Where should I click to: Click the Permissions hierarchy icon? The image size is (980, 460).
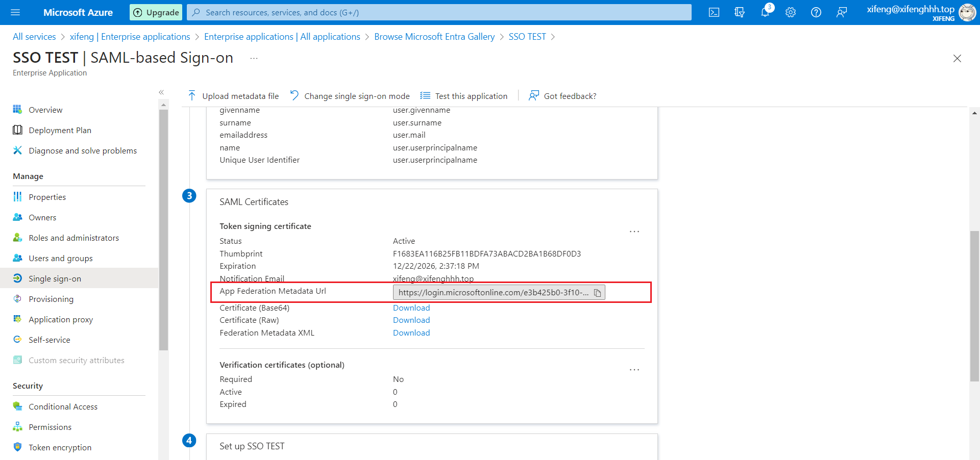pos(17,426)
